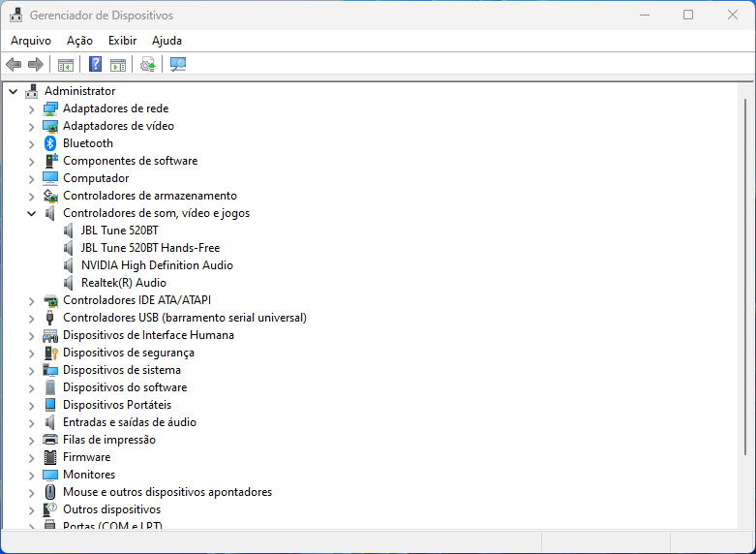
Task: Select the Dispositivos de segurança label
Action: (x=129, y=353)
